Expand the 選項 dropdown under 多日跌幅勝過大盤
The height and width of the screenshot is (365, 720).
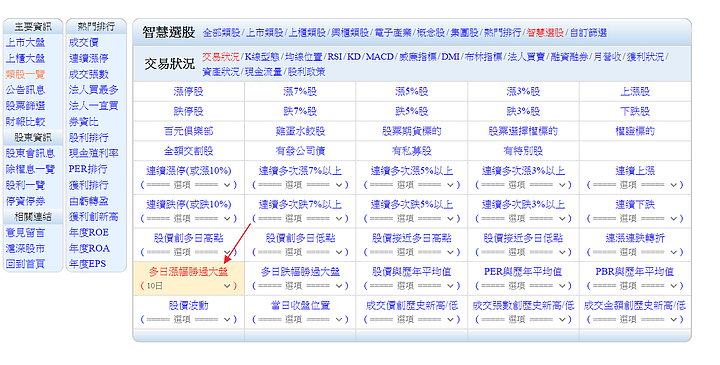pyautogui.click(x=300, y=286)
